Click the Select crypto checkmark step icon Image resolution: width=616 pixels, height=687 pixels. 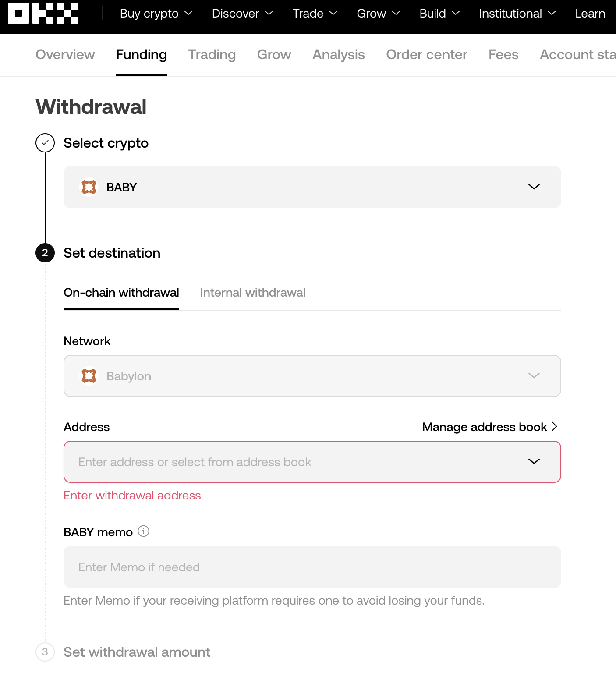[x=45, y=143]
